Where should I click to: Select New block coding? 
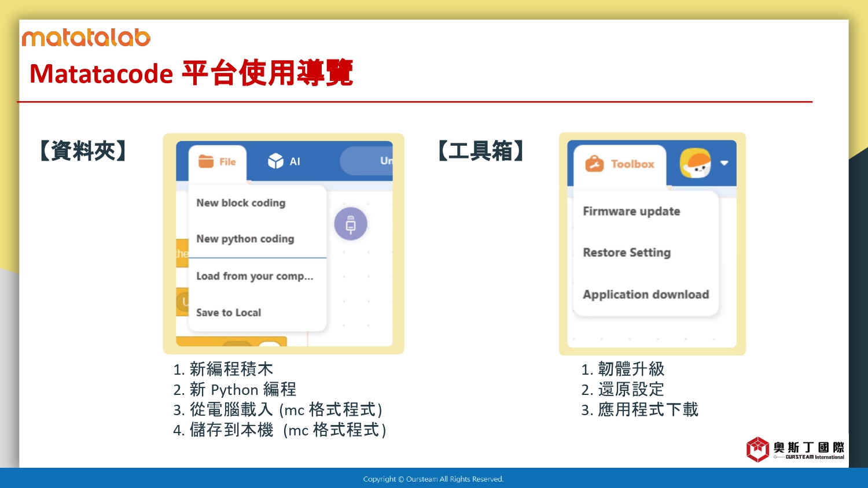point(241,203)
